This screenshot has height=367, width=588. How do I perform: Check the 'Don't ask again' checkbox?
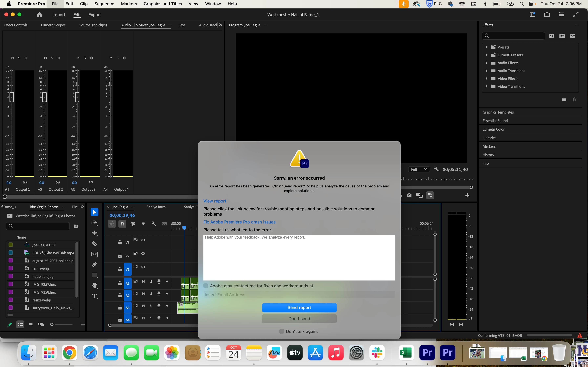282,331
